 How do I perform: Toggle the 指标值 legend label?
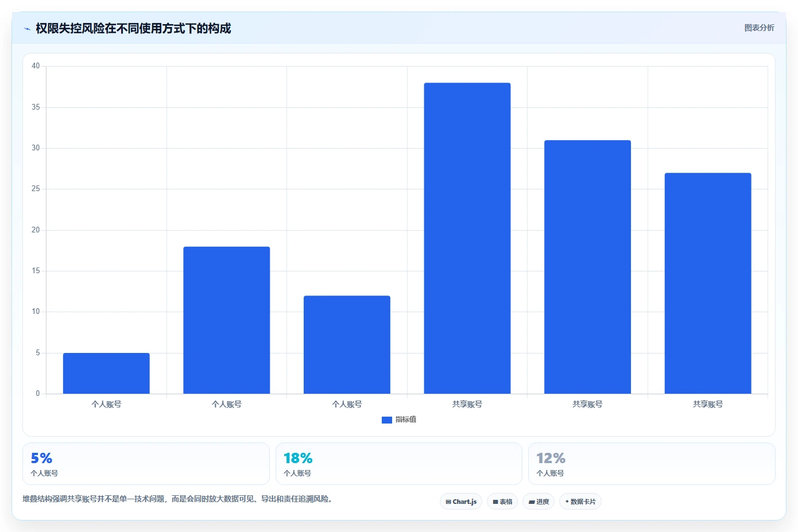click(x=406, y=420)
